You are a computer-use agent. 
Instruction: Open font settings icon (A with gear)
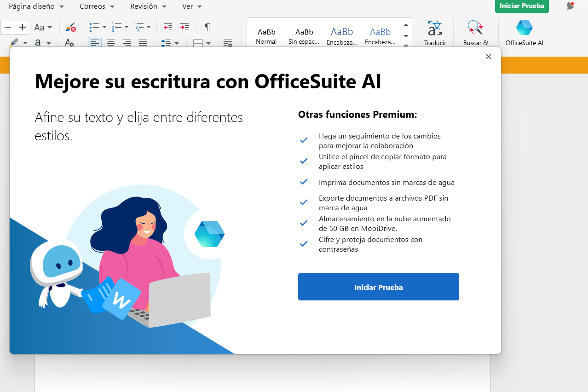point(69,42)
